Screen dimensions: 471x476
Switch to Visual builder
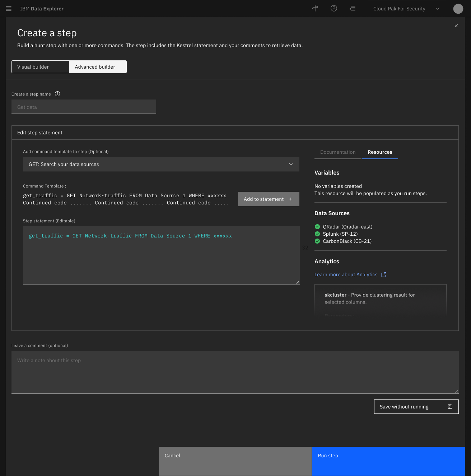(40, 67)
